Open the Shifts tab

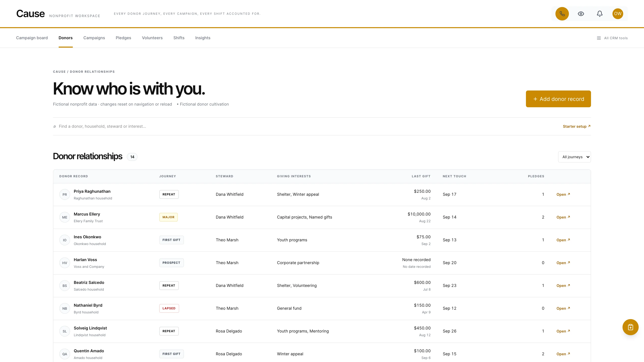(179, 38)
